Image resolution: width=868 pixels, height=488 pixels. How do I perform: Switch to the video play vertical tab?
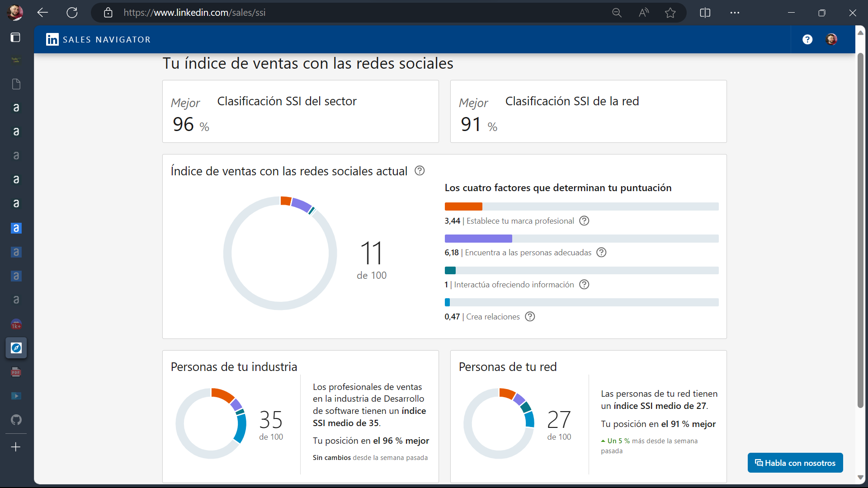point(16,396)
